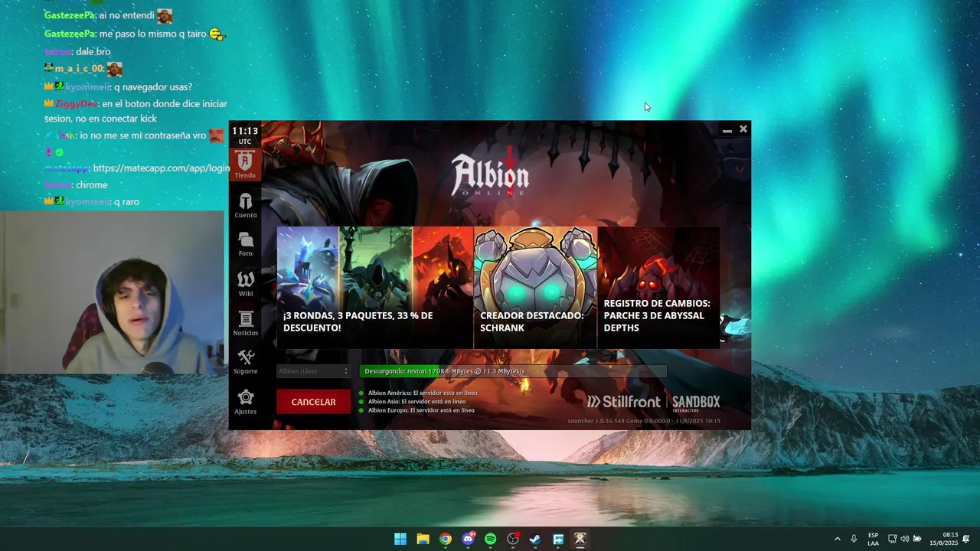Screen dimensions: 980x551
Task: Open the matecapp.com login link in chat
Action: 161,168
